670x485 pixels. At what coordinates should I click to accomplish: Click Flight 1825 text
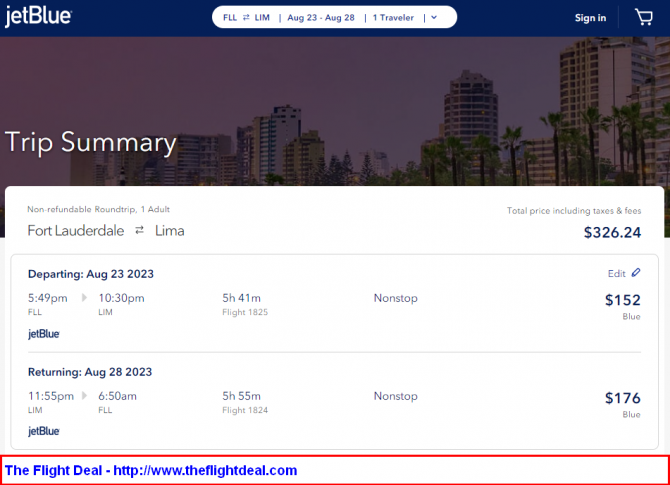coord(245,312)
